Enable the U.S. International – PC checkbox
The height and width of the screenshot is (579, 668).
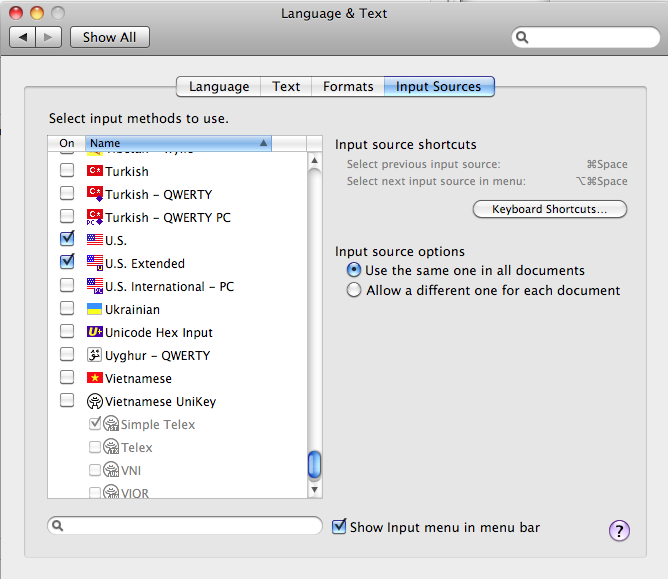point(67,285)
